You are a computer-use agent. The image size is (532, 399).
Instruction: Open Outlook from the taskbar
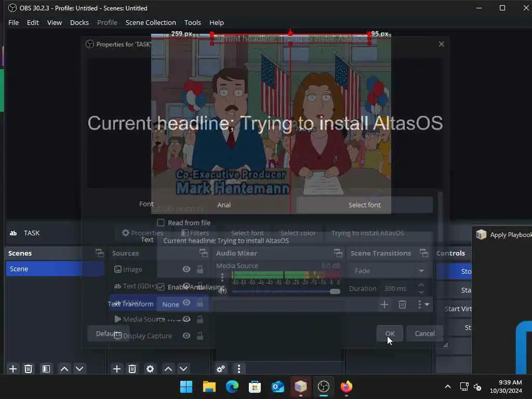(x=278, y=387)
